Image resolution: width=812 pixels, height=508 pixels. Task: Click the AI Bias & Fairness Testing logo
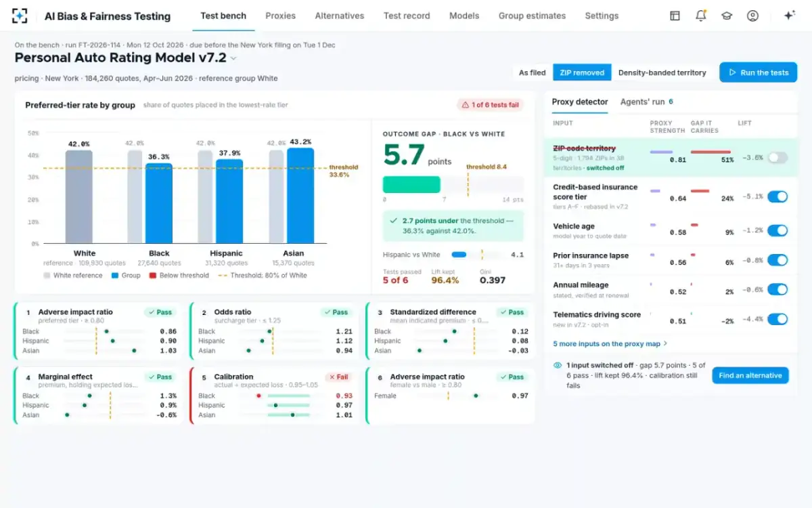click(x=20, y=16)
